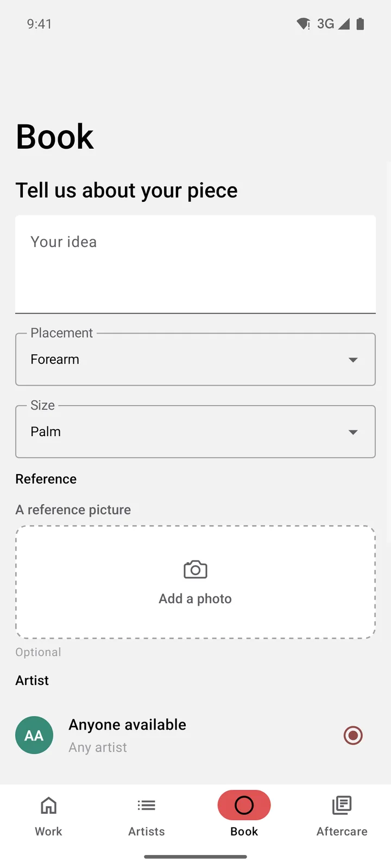The image size is (391, 868).
Task: Open the Aftercare articles icon
Action: point(342,806)
